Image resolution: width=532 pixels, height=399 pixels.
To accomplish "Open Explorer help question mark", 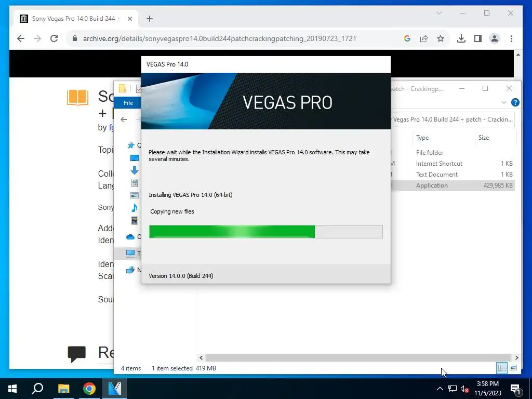I will (515, 102).
